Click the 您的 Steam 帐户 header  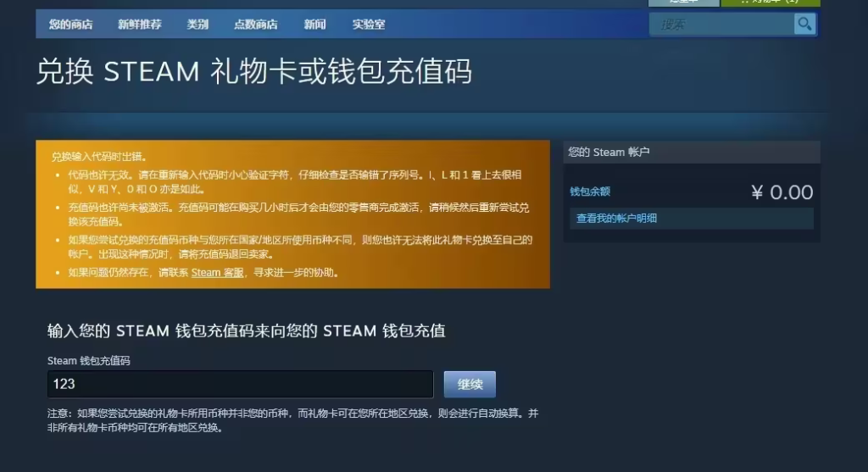[x=692, y=153]
